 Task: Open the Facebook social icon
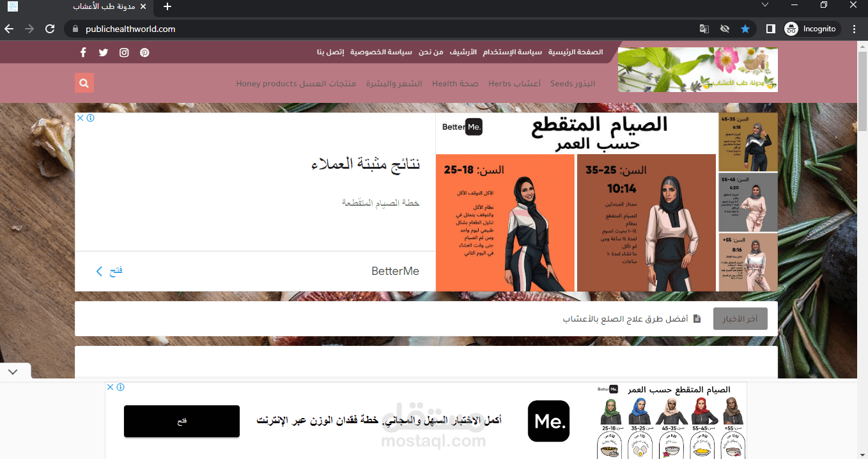[x=83, y=52]
